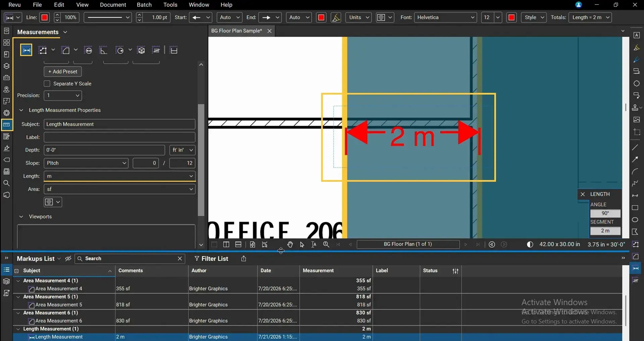Click the split view vertical icon
This screenshot has width=644, height=341.
[x=226, y=244]
